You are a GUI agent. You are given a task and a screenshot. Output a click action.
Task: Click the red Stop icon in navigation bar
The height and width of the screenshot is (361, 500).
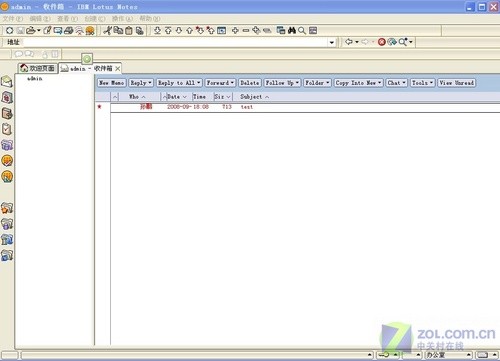coord(382,42)
